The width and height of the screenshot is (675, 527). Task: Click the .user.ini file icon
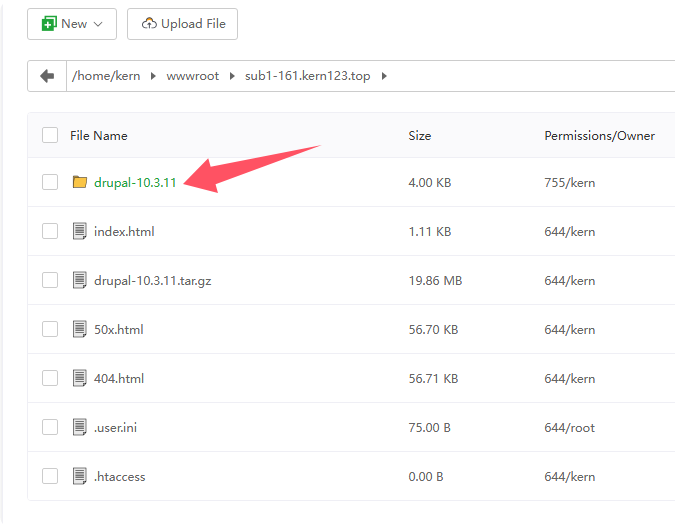(x=80, y=427)
